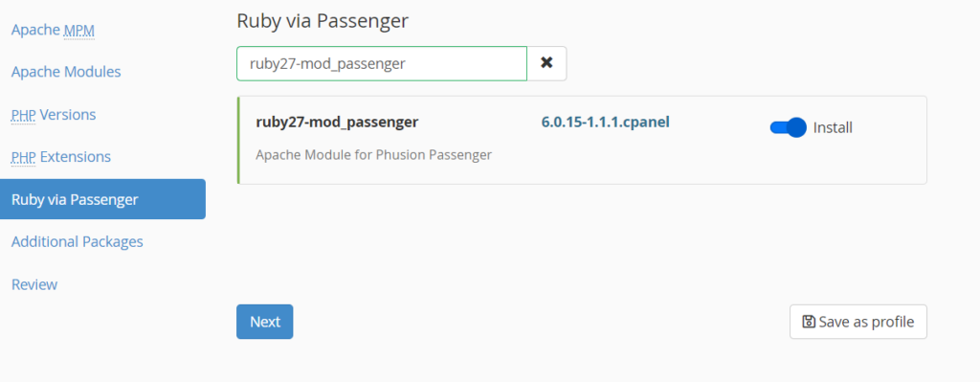Open the 6.0.15-1.1.1.cpanel version link
The height and width of the screenshot is (382, 980).
[x=605, y=122]
